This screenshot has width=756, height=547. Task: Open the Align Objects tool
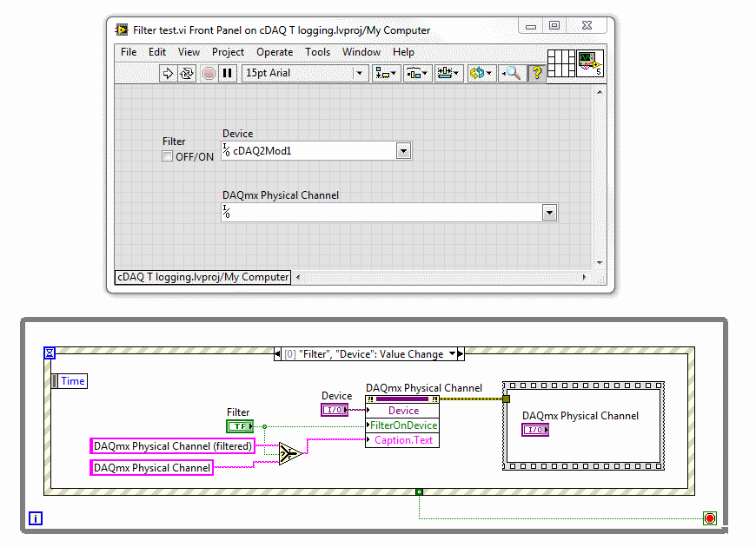click(x=386, y=73)
